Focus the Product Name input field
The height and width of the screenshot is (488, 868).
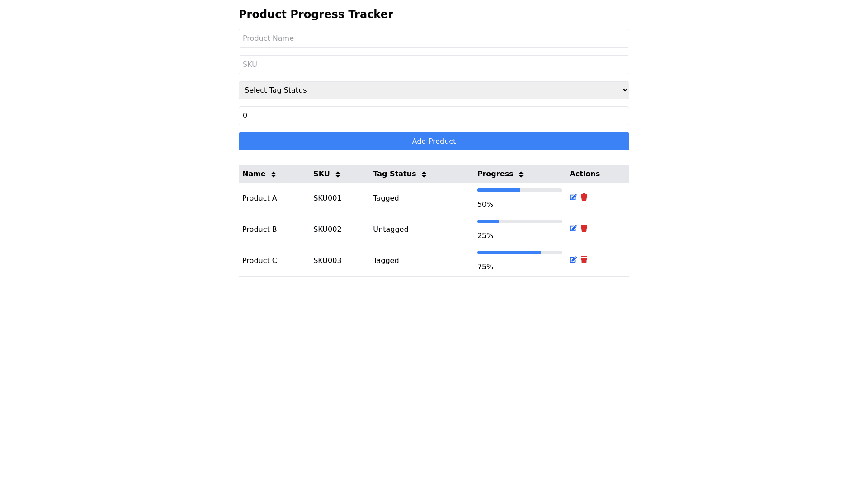pos(434,38)
